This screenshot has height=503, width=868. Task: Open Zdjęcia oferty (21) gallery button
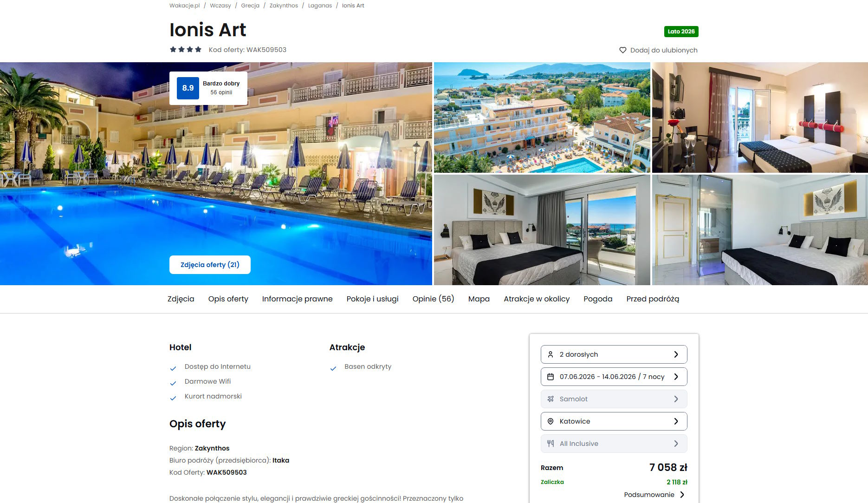(210, 265)
